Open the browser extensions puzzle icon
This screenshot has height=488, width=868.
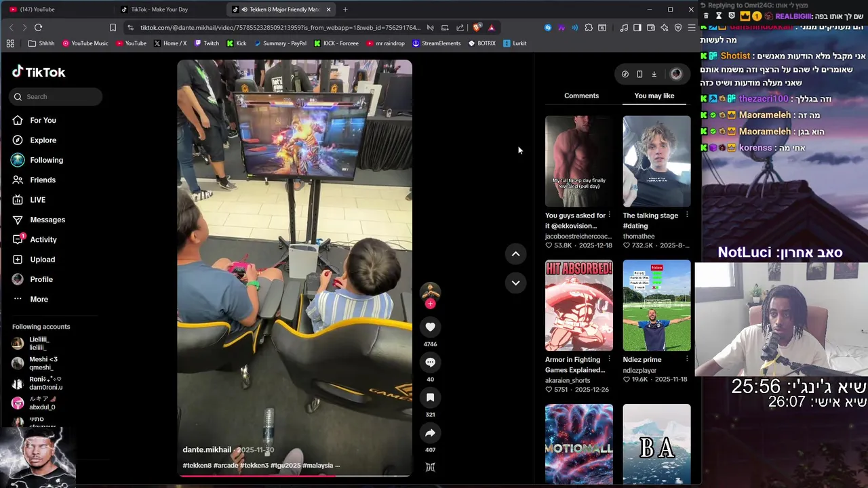click(589, 27)
